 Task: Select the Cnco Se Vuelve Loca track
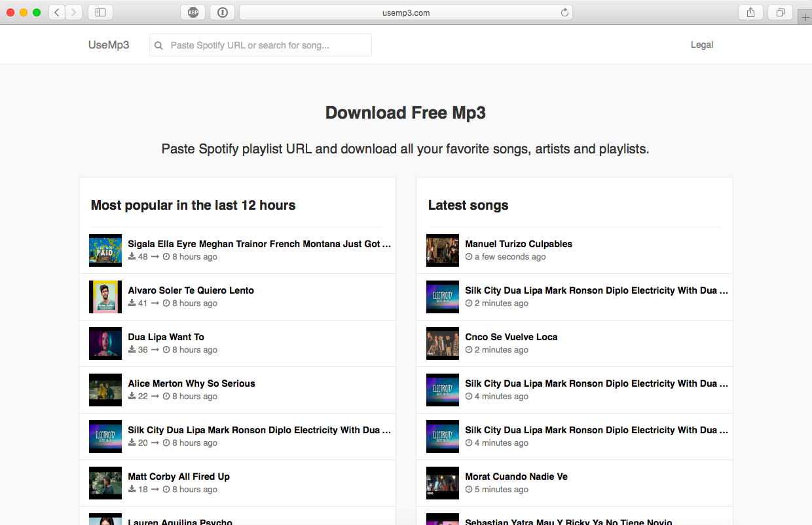[x=511, y=336]
